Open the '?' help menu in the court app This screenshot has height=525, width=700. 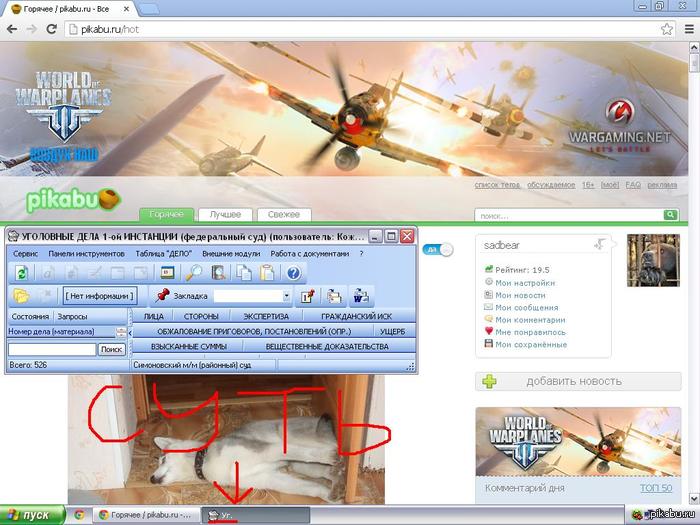[361, 254]
